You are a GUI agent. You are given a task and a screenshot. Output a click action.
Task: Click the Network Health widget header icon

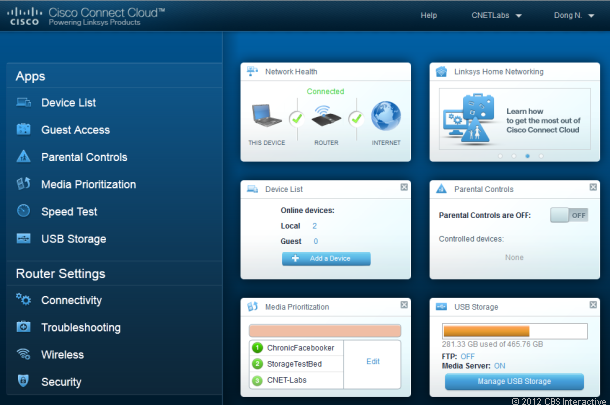tap(252, 71)
